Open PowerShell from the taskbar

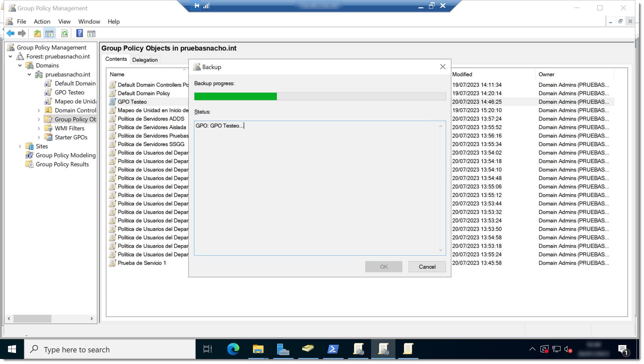click(333, 349)
